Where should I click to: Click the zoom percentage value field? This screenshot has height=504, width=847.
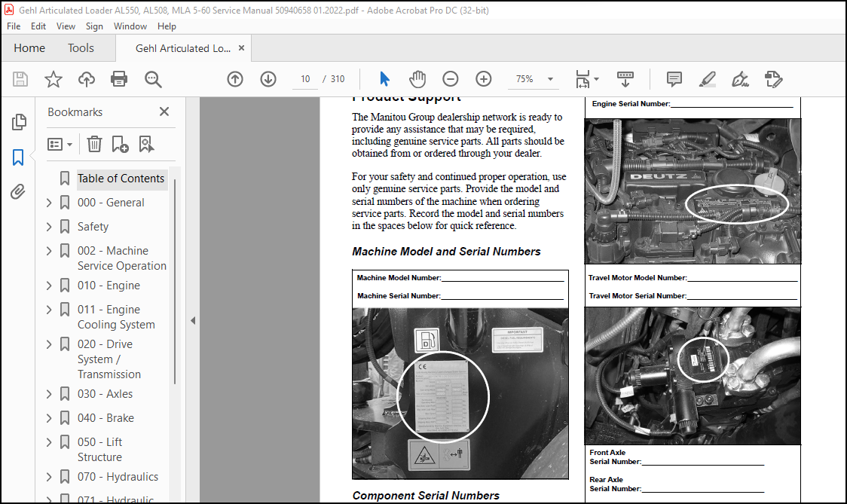524,79
